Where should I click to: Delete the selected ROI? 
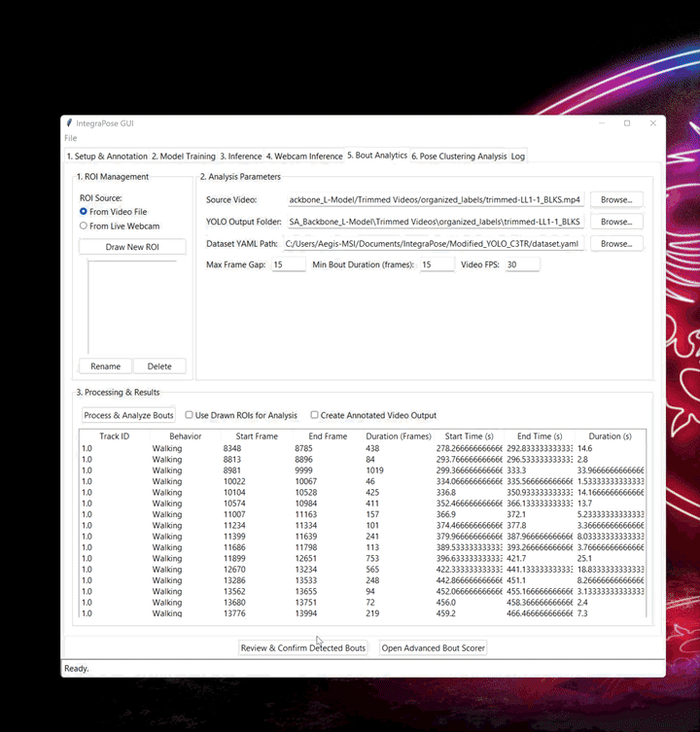point(159,366)
